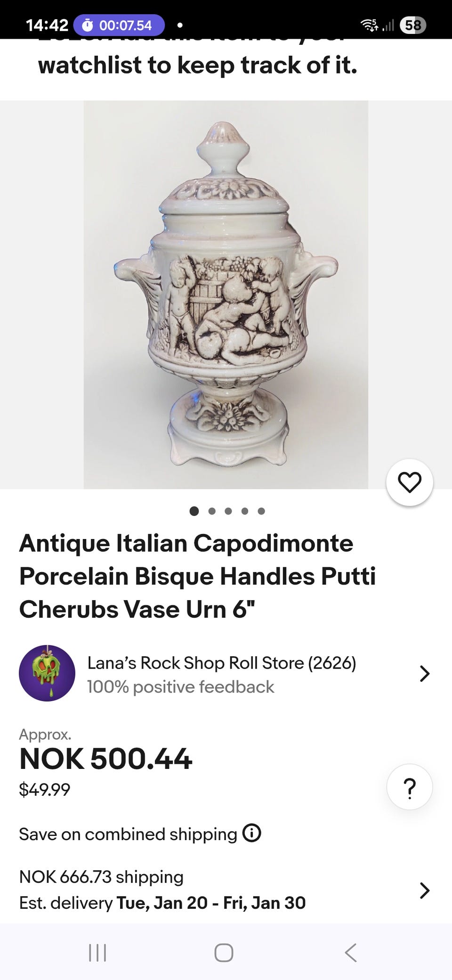Open the Capodimonte urn product photo
Screen dimensions: 452x980
(226, 294)
